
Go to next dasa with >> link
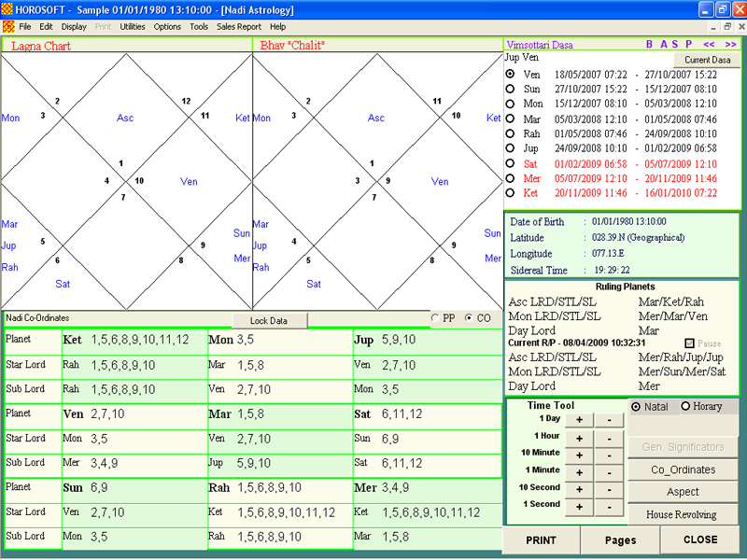pos(730,44)
